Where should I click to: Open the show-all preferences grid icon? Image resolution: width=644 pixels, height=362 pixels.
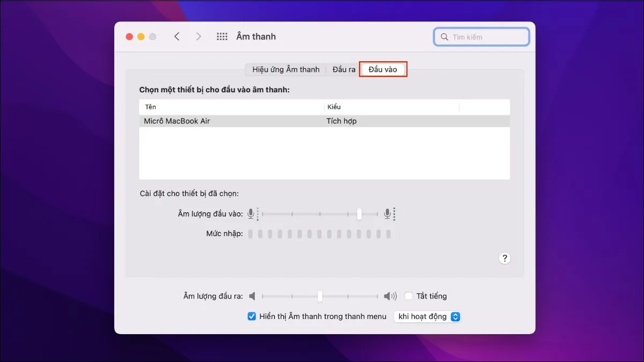click(222, 36)
